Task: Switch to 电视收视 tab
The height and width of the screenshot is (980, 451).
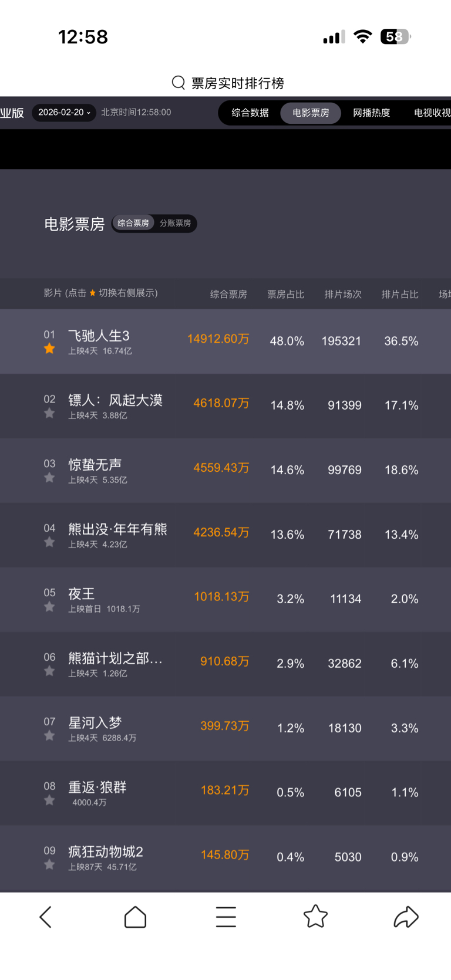Action: 432,113
